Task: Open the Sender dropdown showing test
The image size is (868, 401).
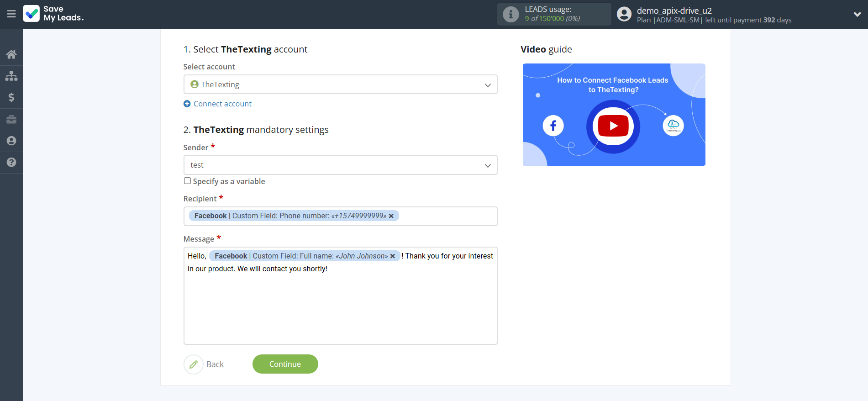Action: tap(340, 165)
